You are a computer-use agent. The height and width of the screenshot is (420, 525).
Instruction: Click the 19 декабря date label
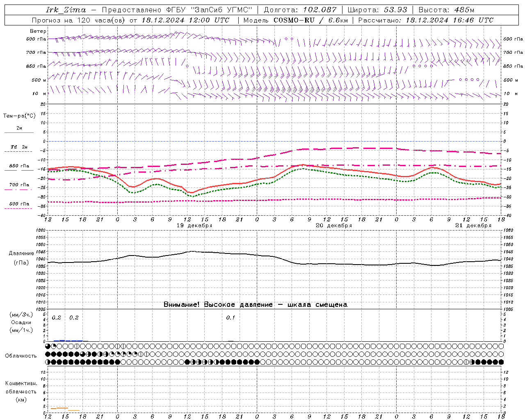click(194, 226)
